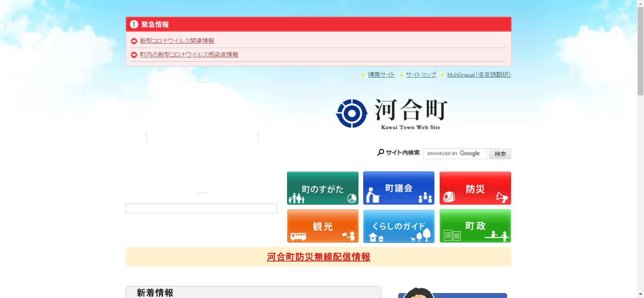The width and height of the screenshot is (644, 298).
Task: Focus the Google site search field
Action: [454, 154]
